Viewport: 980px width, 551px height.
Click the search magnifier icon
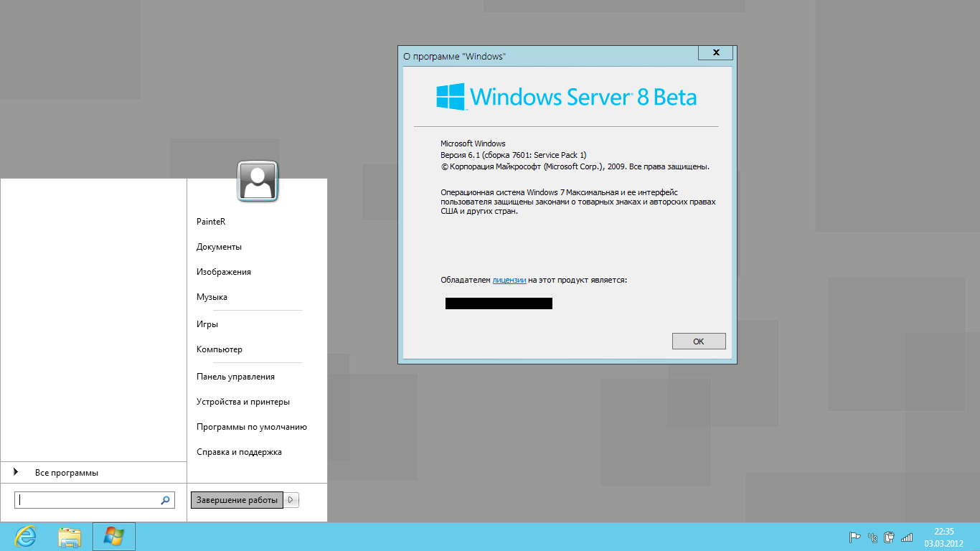tap(166, 500)
